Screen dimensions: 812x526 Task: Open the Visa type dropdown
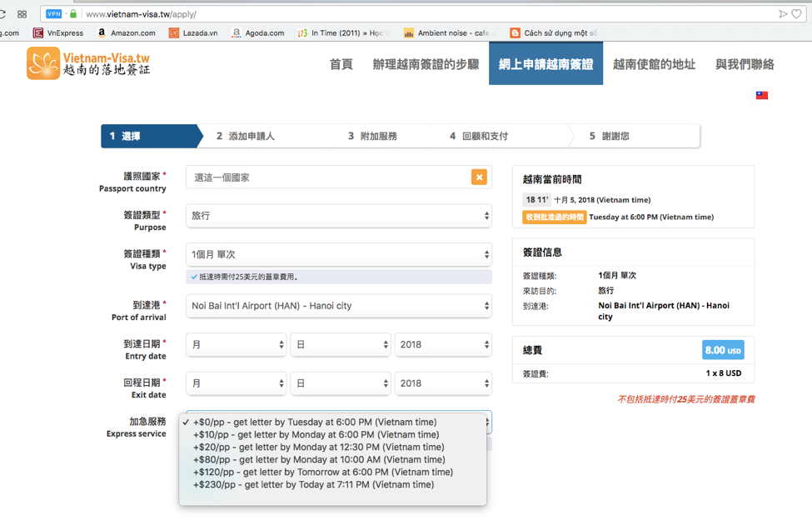pos(338,254)
